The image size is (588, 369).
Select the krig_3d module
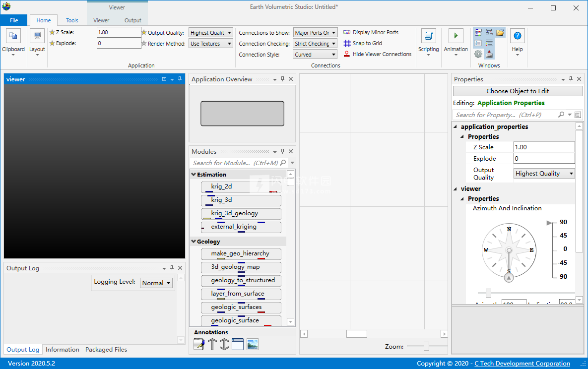click(241, 200)
